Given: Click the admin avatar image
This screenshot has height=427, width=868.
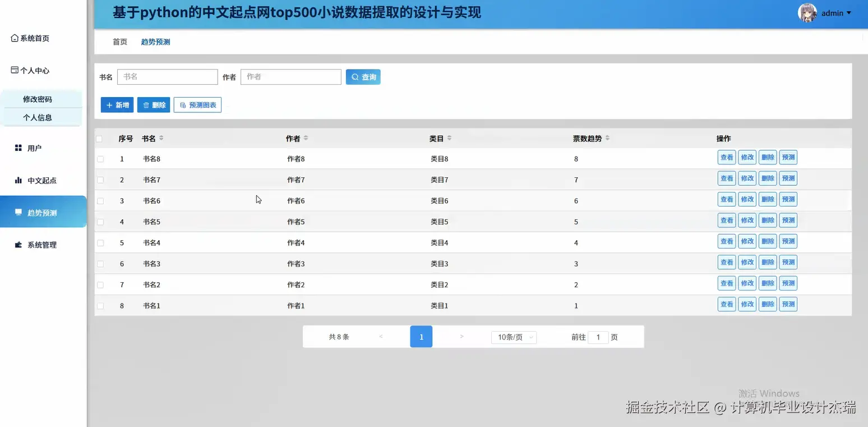Looking at the screenshot, I should (807, 13).
